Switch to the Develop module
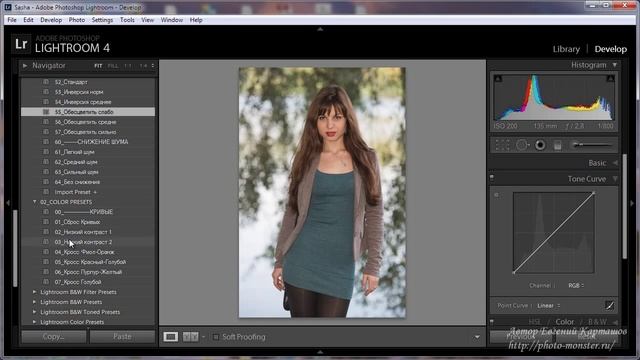 coord(611,49)
